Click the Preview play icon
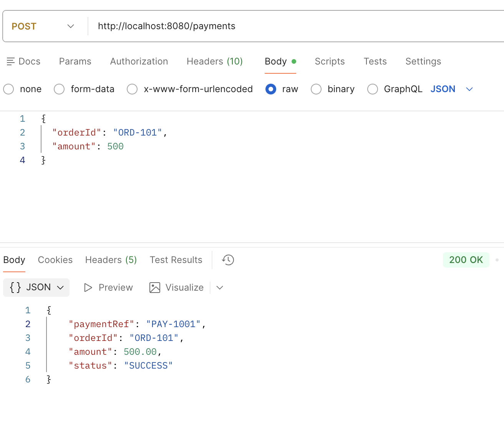The image size is (504, 440). click(x=88, y=288)
